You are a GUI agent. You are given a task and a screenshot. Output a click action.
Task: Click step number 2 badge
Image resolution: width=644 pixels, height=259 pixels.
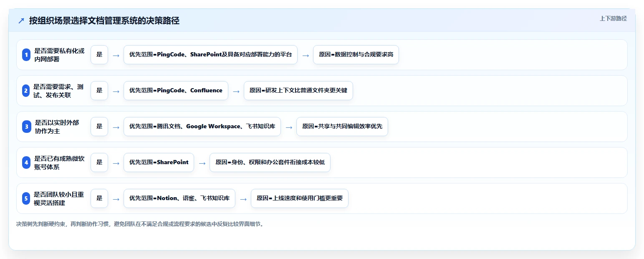coord(26,91)
